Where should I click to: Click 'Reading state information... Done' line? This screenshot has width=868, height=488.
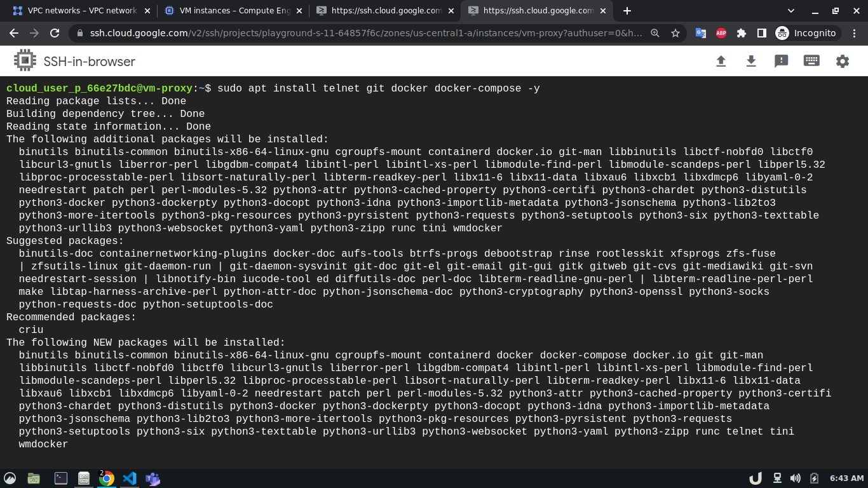[109, 126]
